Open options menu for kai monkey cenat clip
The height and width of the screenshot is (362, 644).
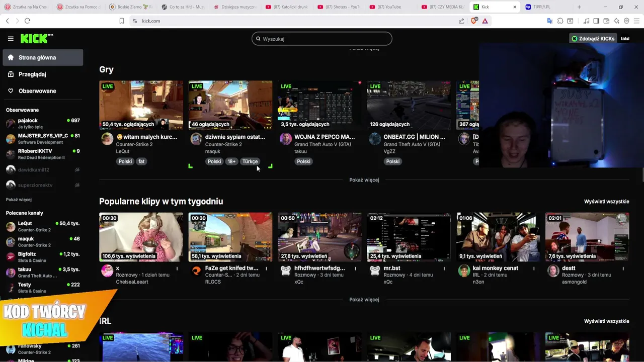534,268
